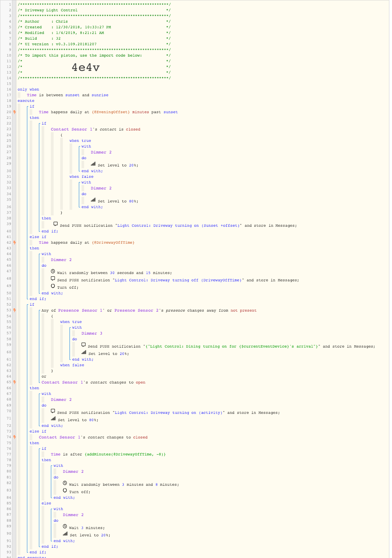This screenshot has width=392, height=558.
Task: Select the import code "4e4v"
Action: pyautogui.click(x=86, y=68)
